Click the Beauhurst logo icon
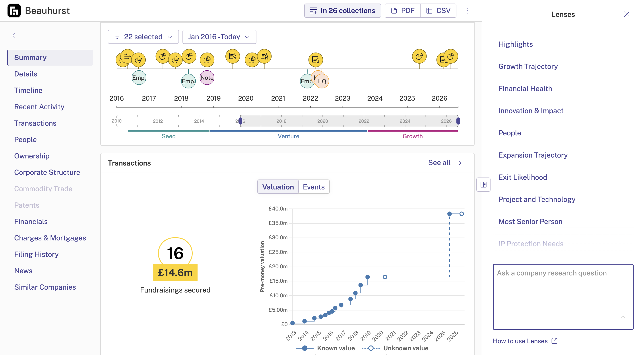The image size is (644, 355). click(x=14, y=11)
